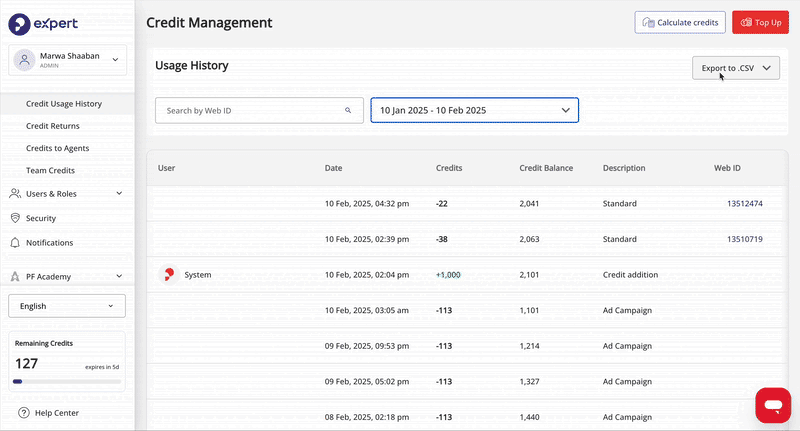This screenshot has height=431, width=800.
Task: Open the red chat support widget
Action: 773,405
